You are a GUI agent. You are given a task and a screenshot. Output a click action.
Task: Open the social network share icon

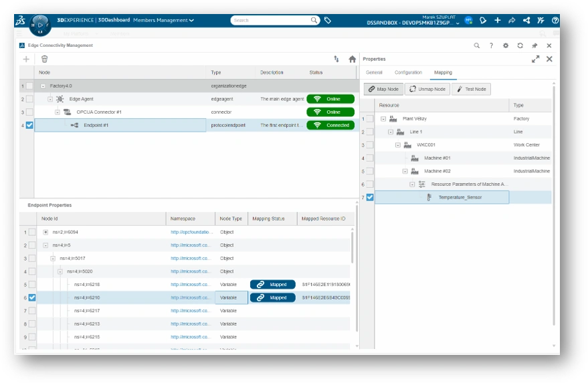point(526,20)
